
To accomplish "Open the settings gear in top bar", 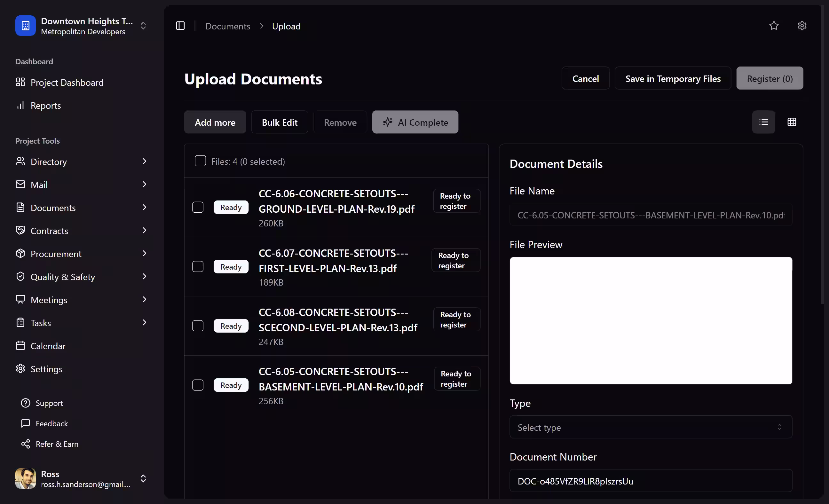I will pyautogui.click(x=802, y=26).
